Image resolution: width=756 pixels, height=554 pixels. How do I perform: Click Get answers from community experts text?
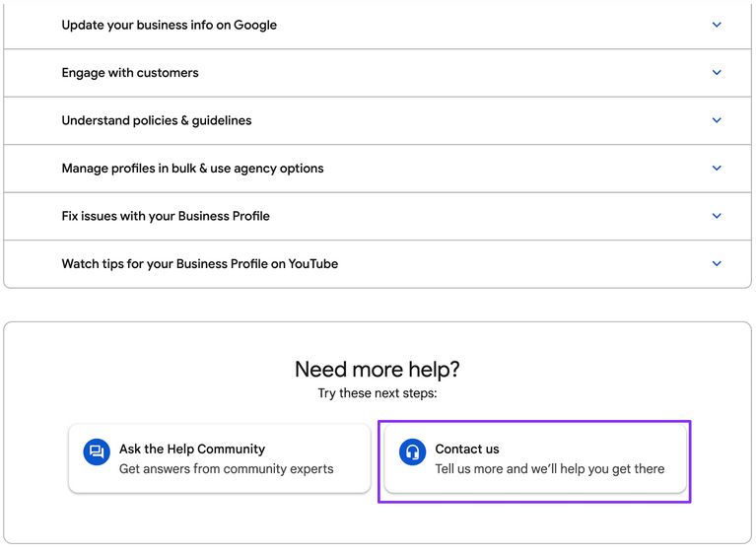(x=226, y=468)
